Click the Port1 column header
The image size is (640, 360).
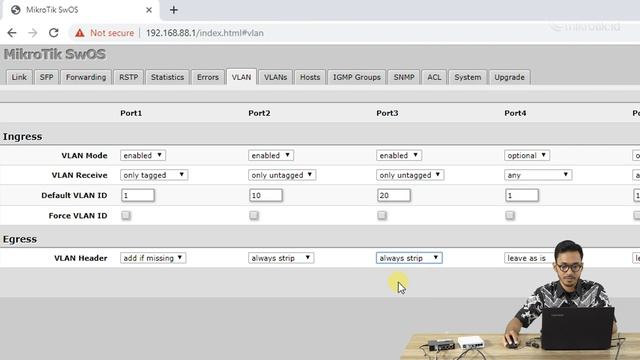coord(131,113)
